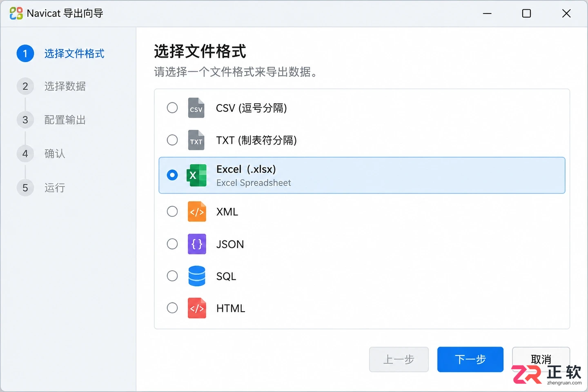This screenshot has height=392, width=588.
Task: Click the SQL label text
Action: tap(226, 276)
